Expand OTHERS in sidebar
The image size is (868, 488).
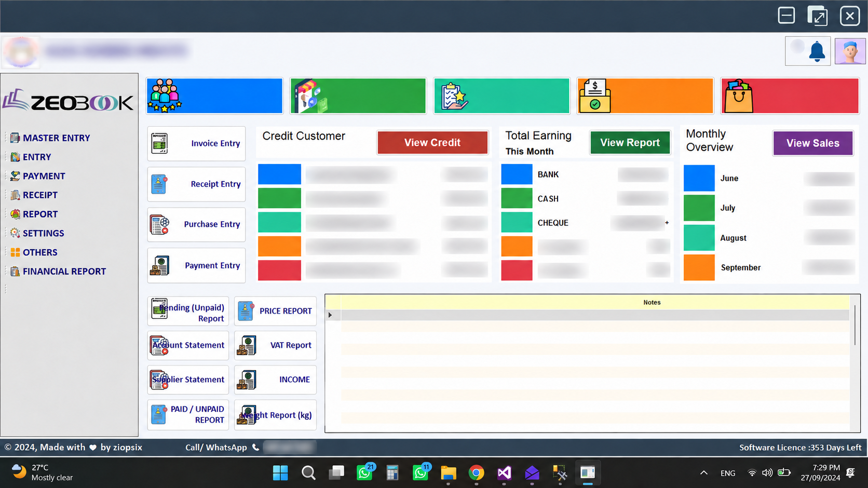(x=40, y=252)
